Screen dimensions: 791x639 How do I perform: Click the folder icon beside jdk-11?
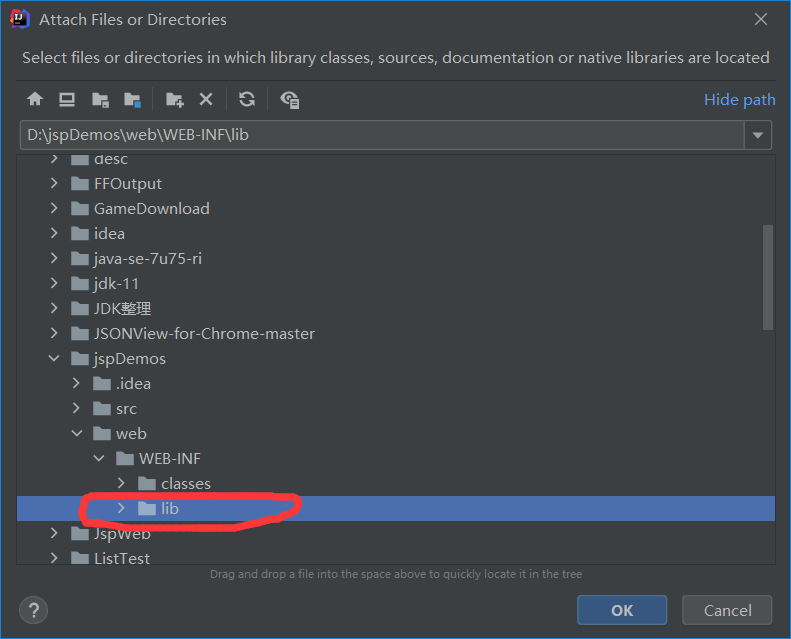pyautogui.click(x=80, y=283)
